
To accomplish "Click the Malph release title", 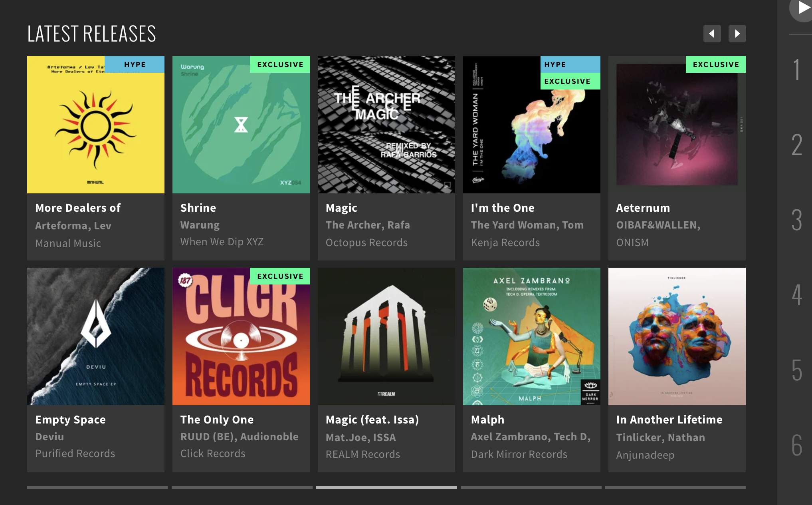I will click(x=487, y=420).
